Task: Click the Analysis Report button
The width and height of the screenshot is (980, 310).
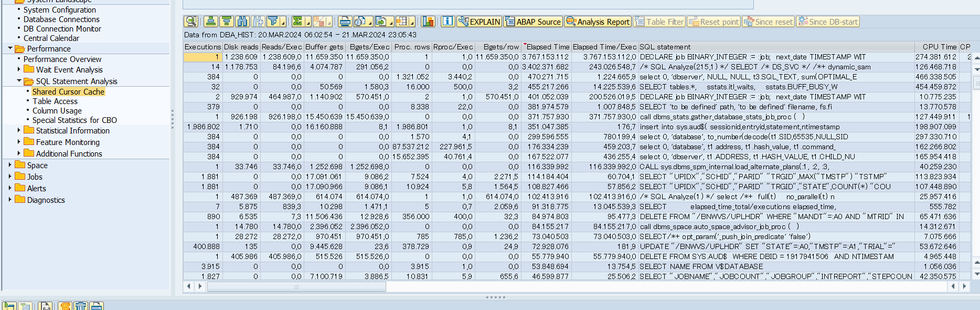Action: click(598, 22)
